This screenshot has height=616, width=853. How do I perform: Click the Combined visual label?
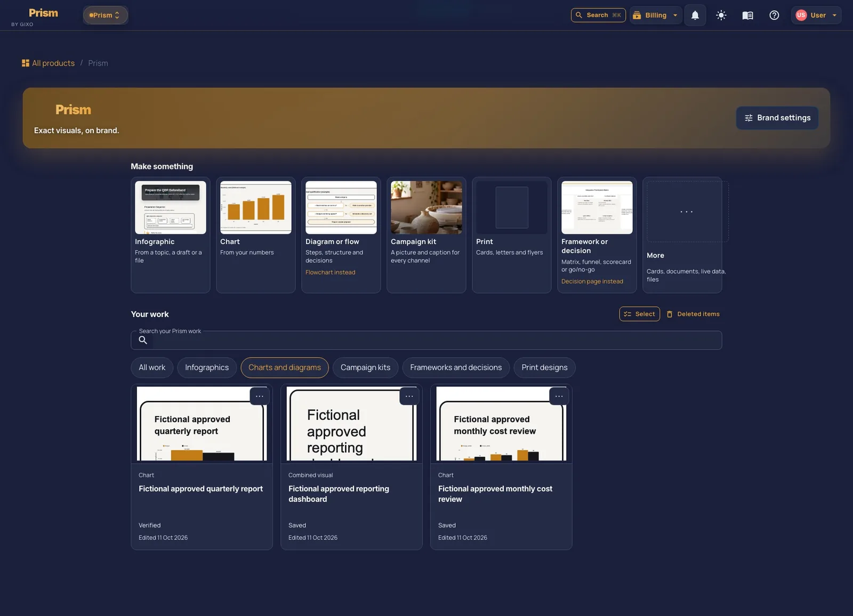point(311,475)
